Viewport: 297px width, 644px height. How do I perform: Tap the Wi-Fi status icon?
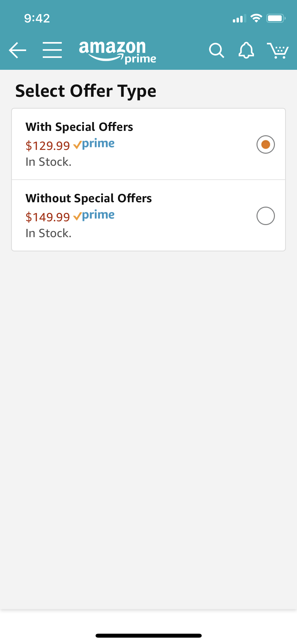point(256,18)
